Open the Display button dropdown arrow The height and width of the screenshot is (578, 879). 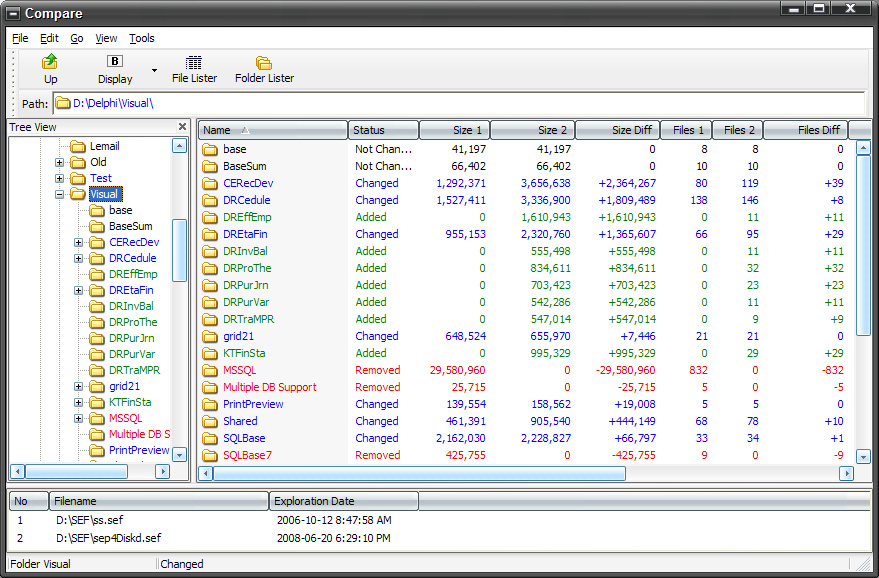tap(154, 70)
